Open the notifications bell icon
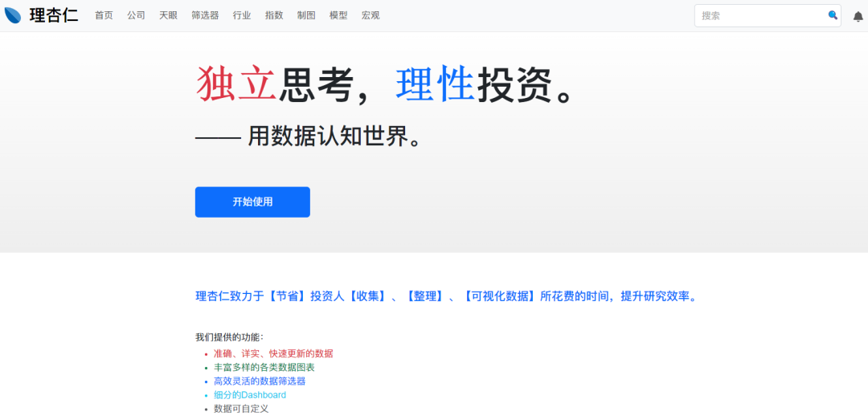The width and height of the screenshot is (868, 420). (x=858, y=17)
